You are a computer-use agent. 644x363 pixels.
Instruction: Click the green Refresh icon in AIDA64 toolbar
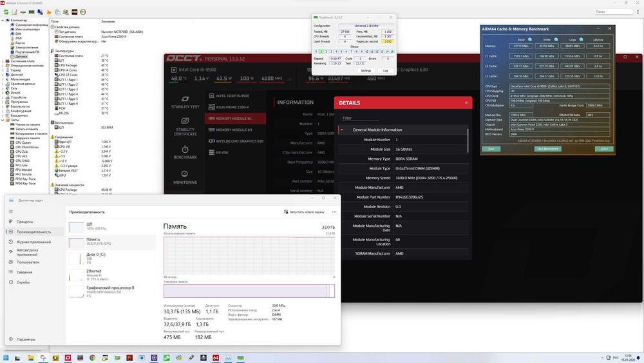(x=6, y=12)
